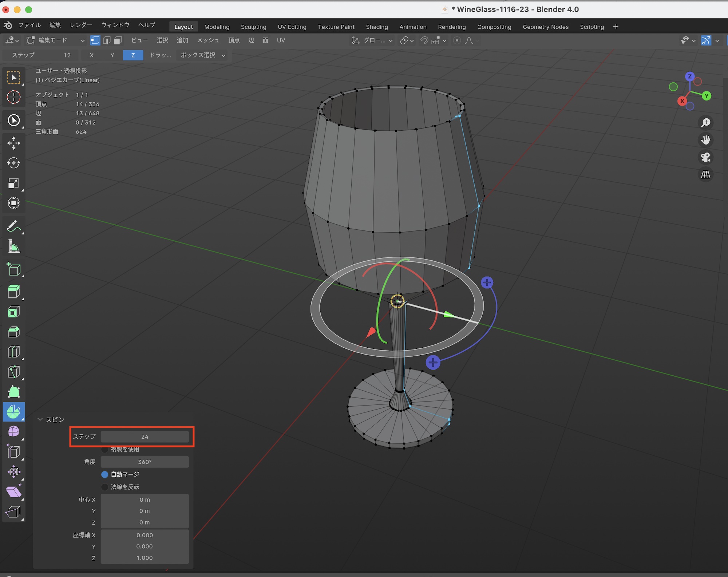Viewport: 728px width, 577px height.
Task: Switch to the Sculpting workspace tab
Action: (x=253, y=27)
